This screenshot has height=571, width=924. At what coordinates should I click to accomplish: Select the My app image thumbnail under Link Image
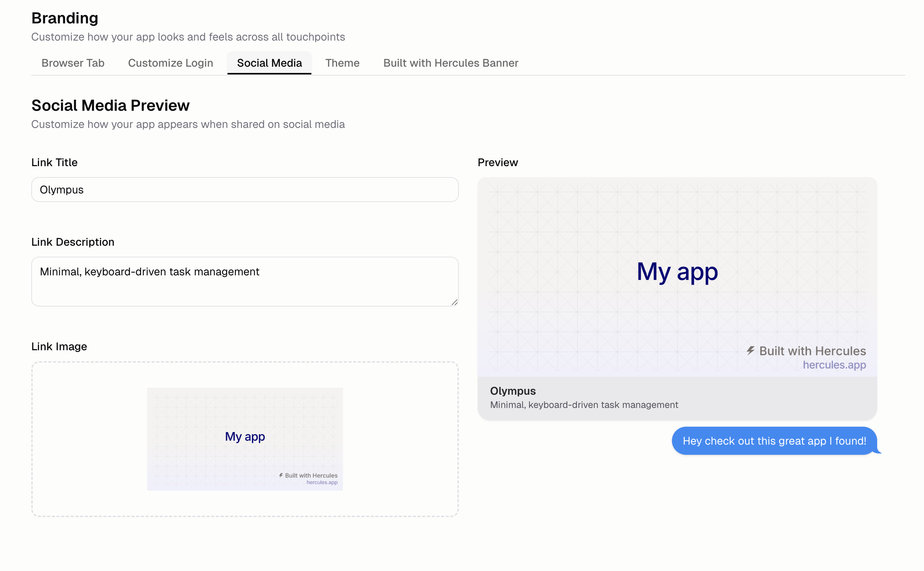(245, 439)
